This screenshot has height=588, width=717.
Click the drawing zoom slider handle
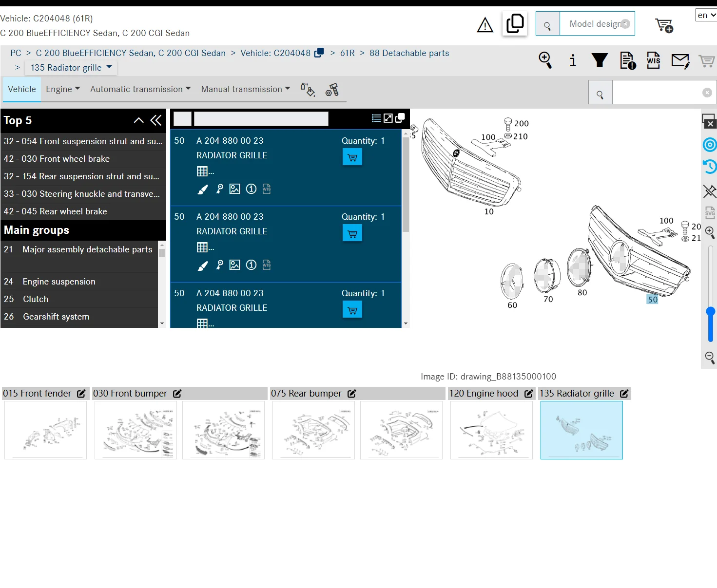pos(711,311)
